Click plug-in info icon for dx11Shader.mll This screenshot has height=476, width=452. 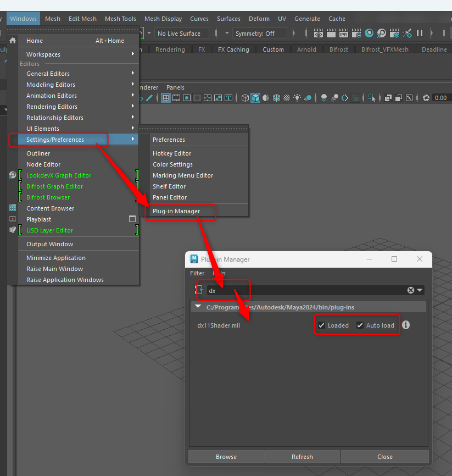[406, 325]
